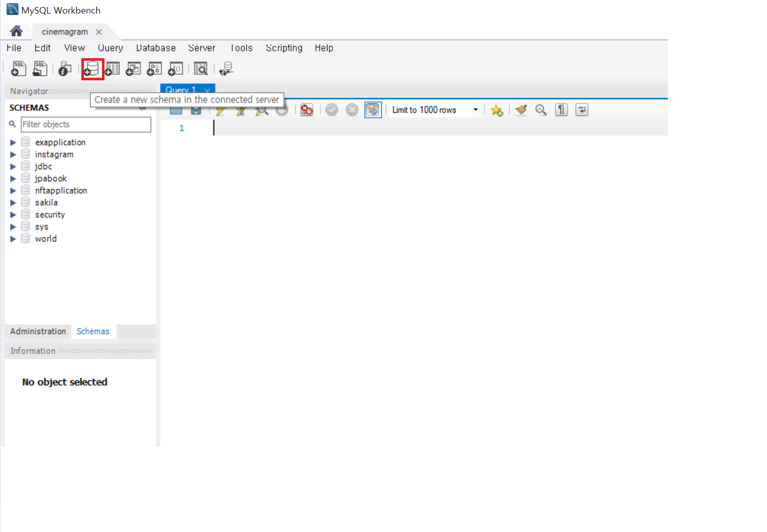The image size is (767, 532).
Task: Select the instagram schema name
Action: pos(54,155)
